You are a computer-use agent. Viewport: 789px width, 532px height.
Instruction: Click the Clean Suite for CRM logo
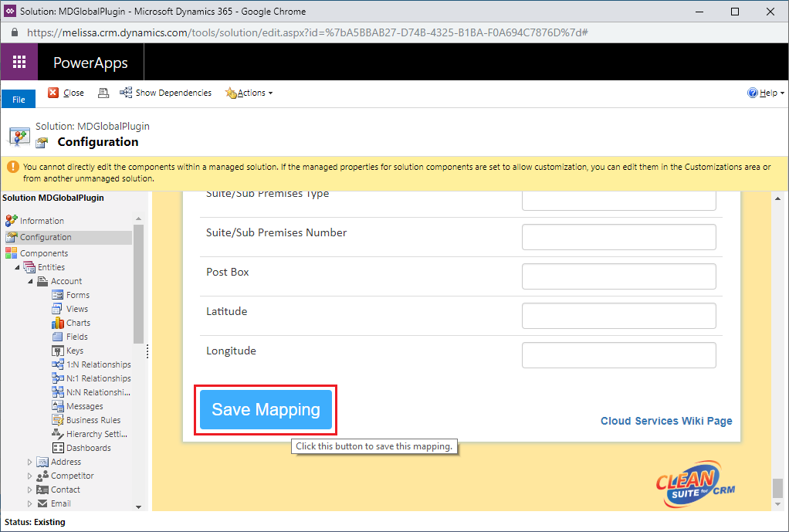[696, 483]
